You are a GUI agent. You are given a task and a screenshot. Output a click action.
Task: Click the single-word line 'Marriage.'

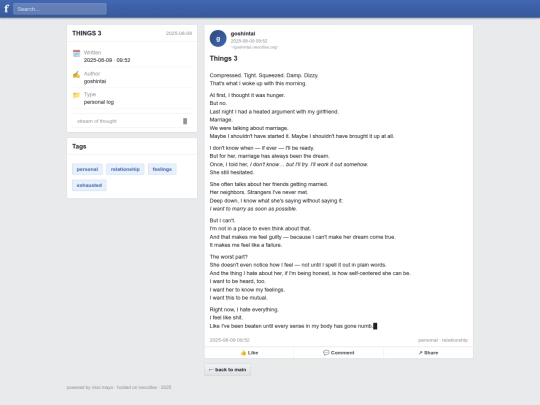coord(221,120)
